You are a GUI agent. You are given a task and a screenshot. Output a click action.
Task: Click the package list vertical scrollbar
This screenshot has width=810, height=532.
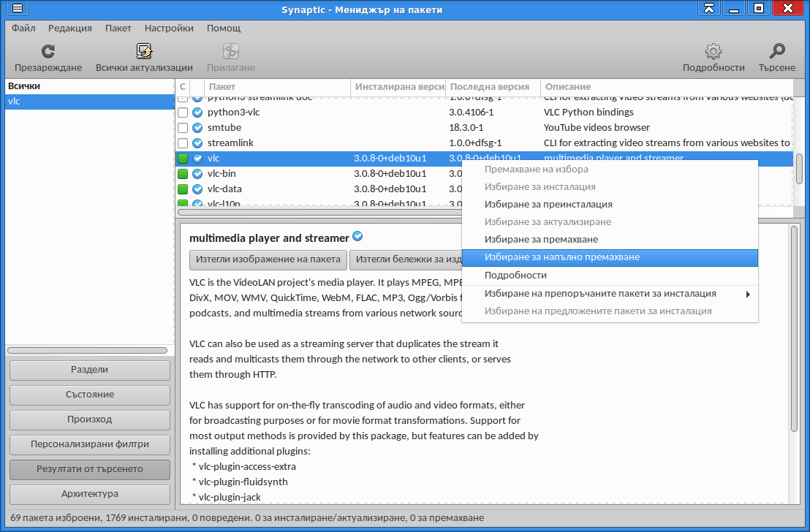click(799, 168)
